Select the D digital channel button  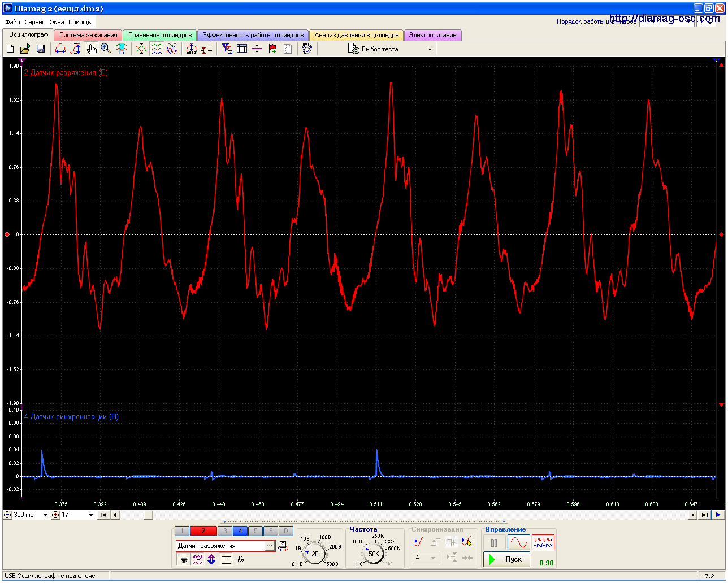coord(286,531)
